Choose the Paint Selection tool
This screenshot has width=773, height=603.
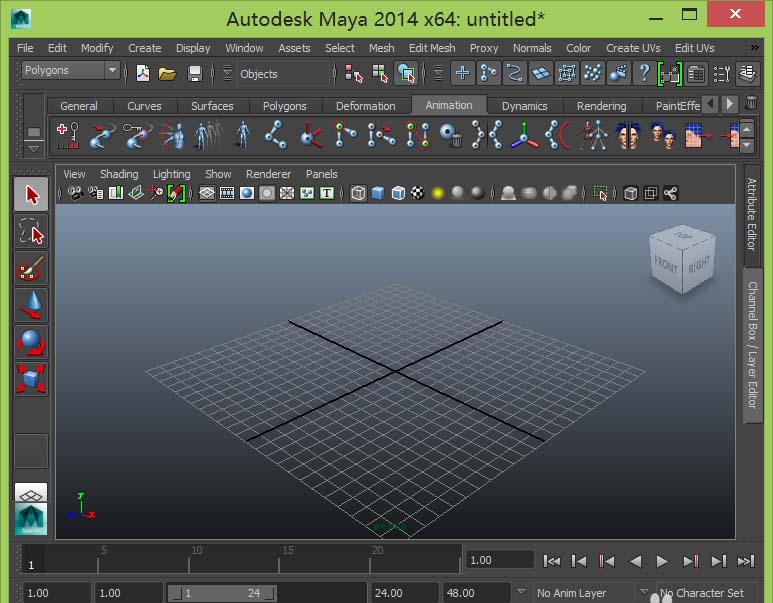31,269
